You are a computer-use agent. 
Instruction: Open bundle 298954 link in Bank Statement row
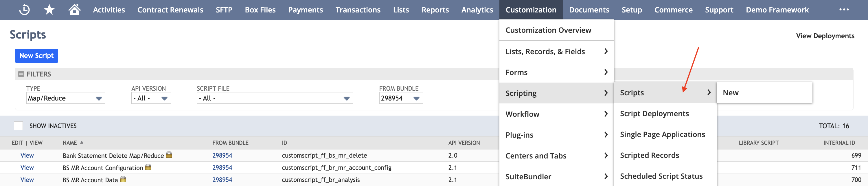coord(222,155)
